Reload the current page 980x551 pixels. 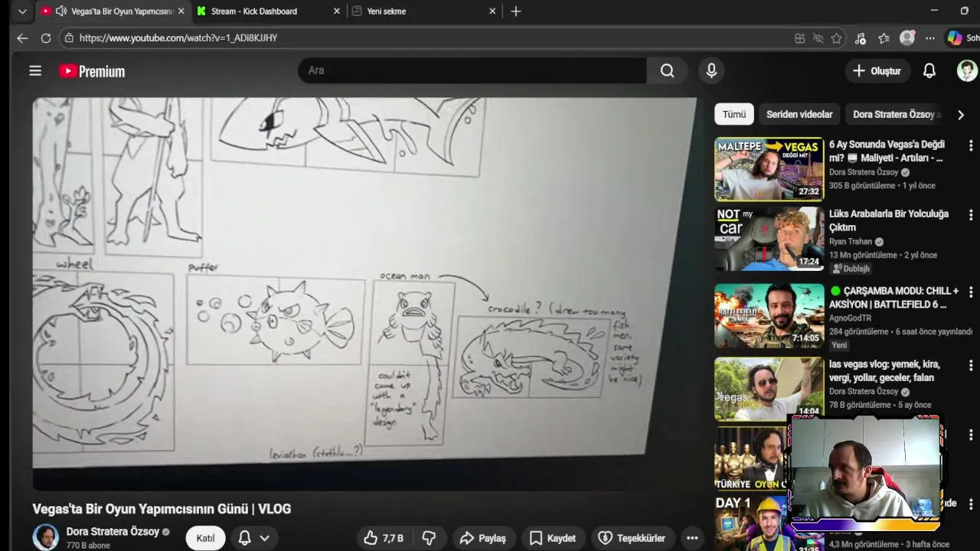[46, 37]
